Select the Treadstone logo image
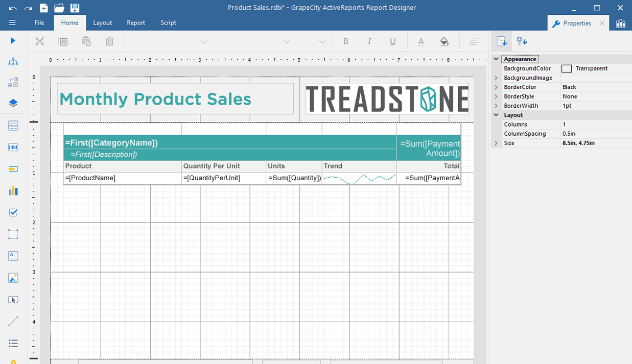 [x=387, y=99]
